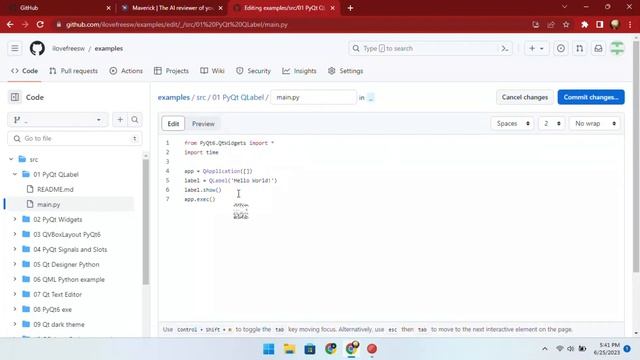The image size is (640, 360).
Task: Reload the page with refresh icon
Action: (40, 24)
